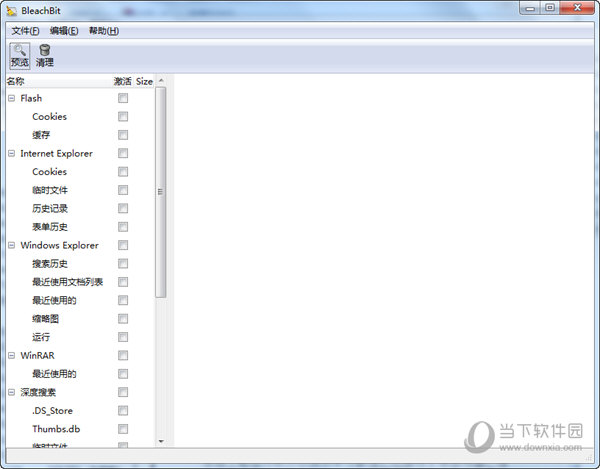Enable the Windows Explorer group checkbox
The image size is (600, 469).
pyautogui.click(x=123, y=245)
